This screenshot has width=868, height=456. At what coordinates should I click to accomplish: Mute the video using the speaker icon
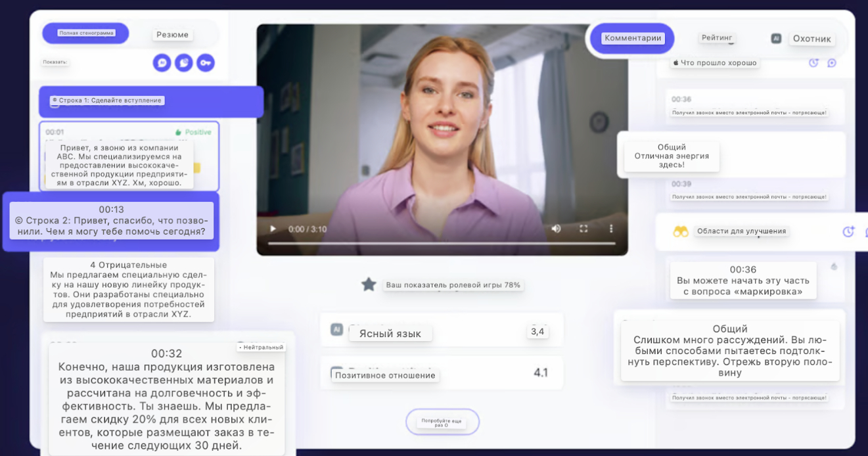[556, 229]
